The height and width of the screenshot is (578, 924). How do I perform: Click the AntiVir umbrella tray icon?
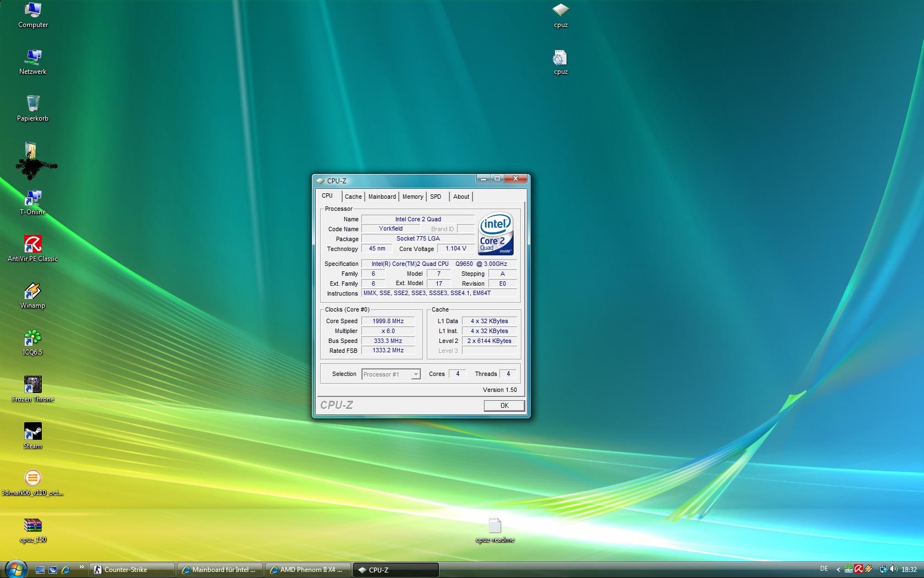coord(859,569)
